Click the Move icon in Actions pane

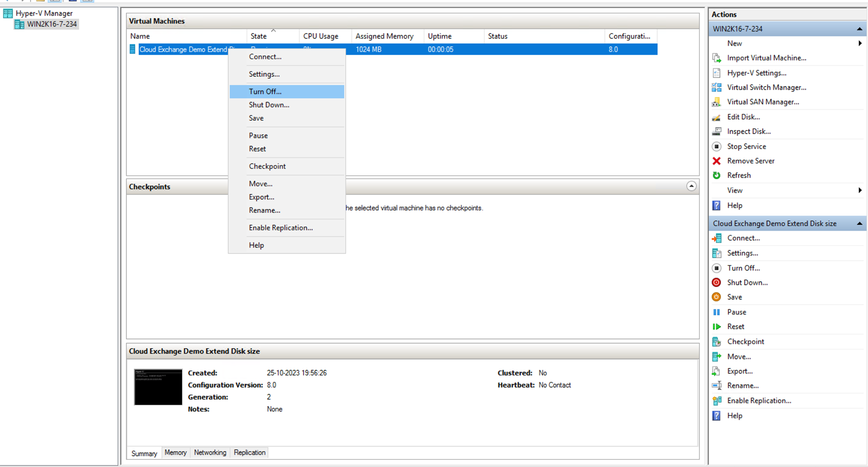pyautogui.click(x=717, y=357)
